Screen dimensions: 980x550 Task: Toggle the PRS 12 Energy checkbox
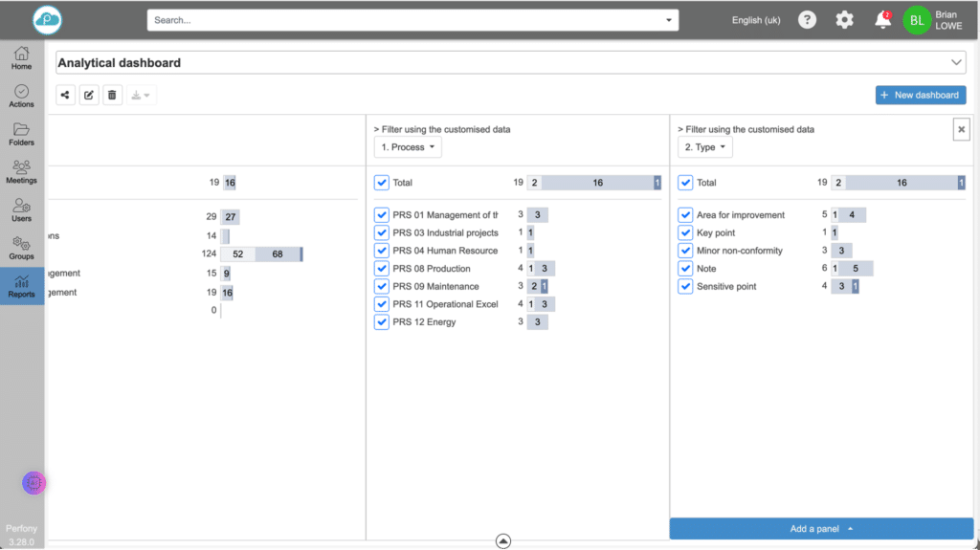(382, 322)
